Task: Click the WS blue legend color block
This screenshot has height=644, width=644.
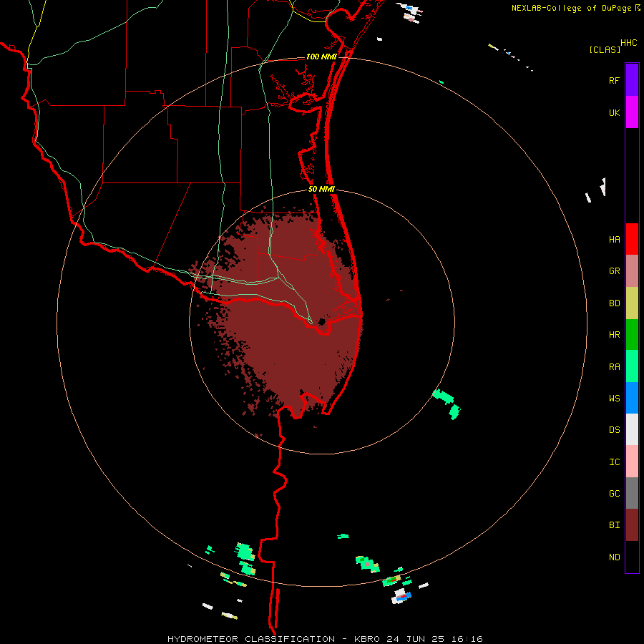Action: pos(632,398)
